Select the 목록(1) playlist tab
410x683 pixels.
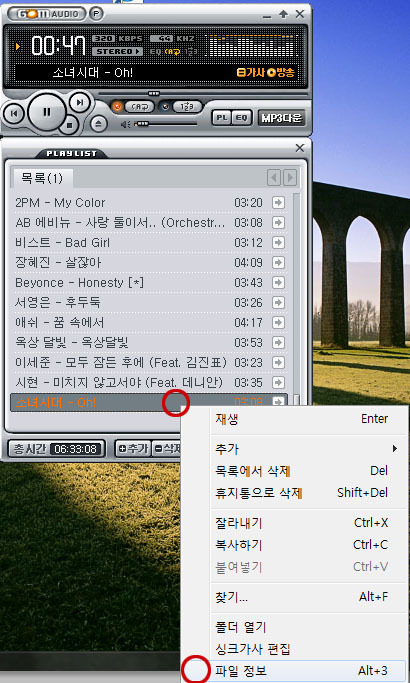(x=42, y=178)
